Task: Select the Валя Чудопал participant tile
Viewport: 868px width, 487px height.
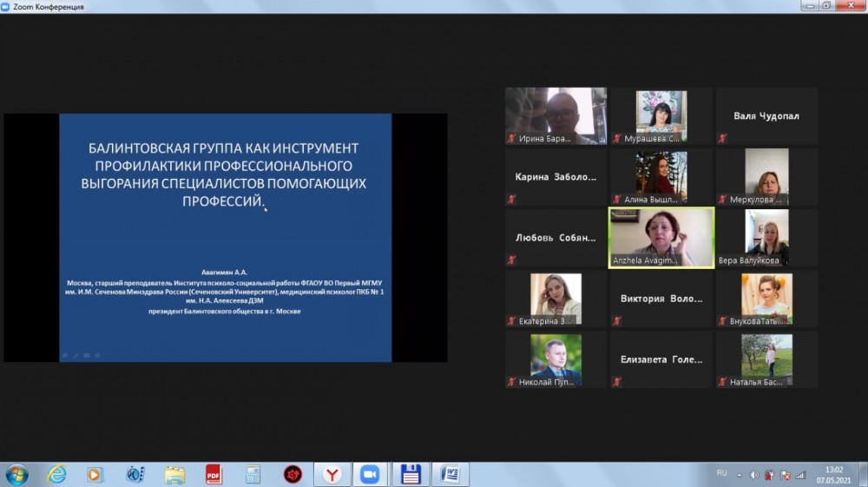Action: point(766,115)
